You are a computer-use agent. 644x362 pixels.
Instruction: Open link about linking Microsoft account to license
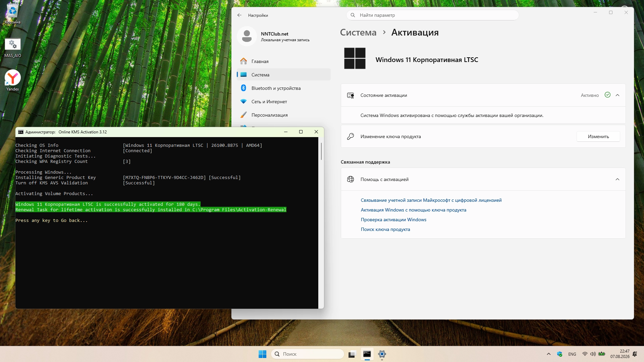click(x=431, y=200)
